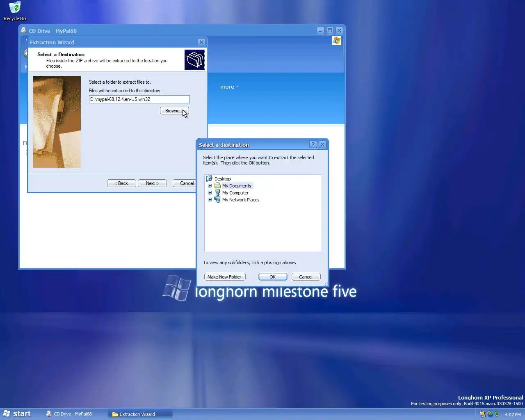The height and width of the screenshot is (420, 525).
Task: Close the Select a destination dialog
Action: 322,144
